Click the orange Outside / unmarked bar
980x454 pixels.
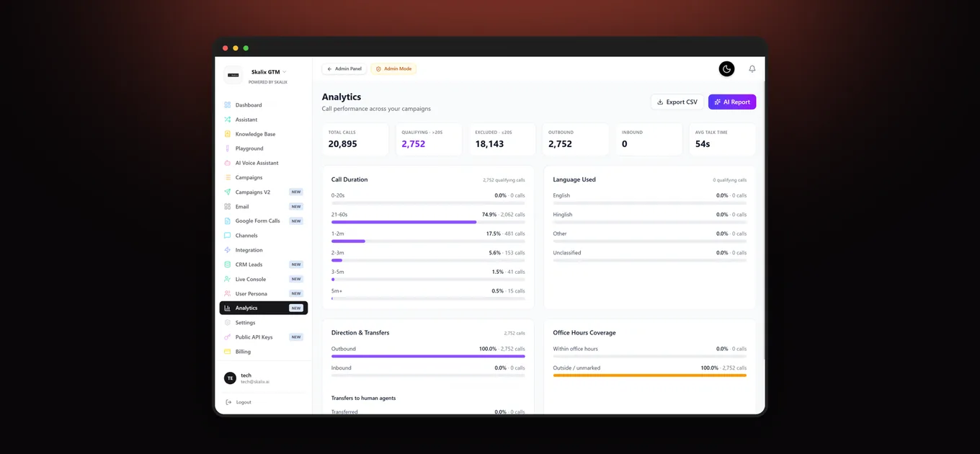(x=650, y=375)
